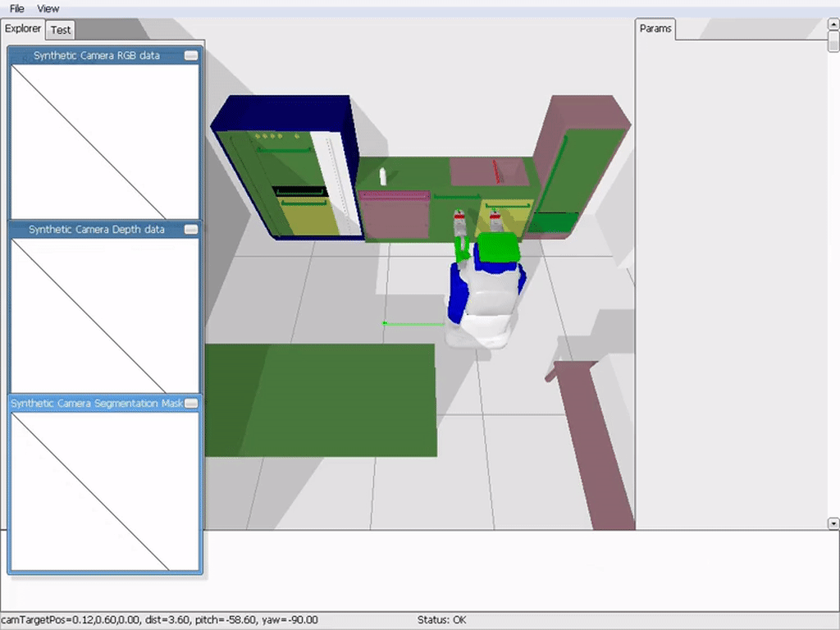Collapse the Synthetic Camera Segmentation Mask panel
The width and height of the screenshot is (840, 630).
(x=190, y=404)
